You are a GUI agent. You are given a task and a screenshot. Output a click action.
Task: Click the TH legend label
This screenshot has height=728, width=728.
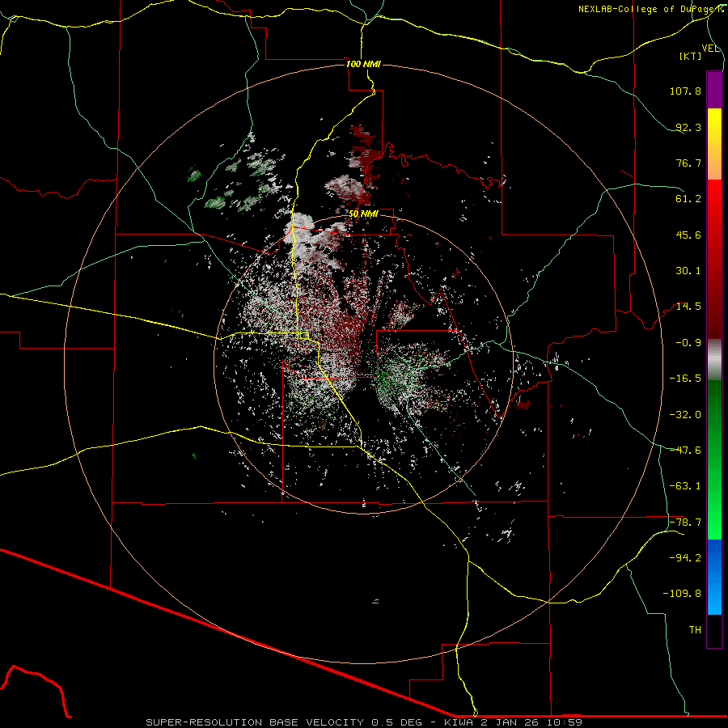pyautogui.click(x=695, y=630)
